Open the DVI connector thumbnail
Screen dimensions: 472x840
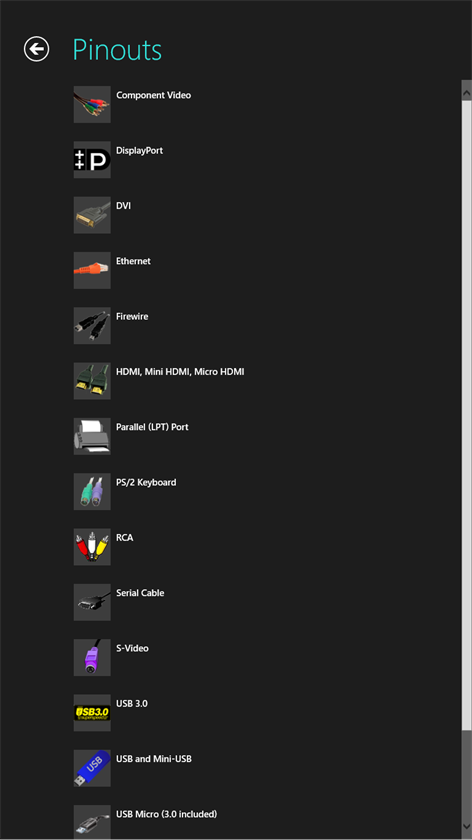click(92, 215)
